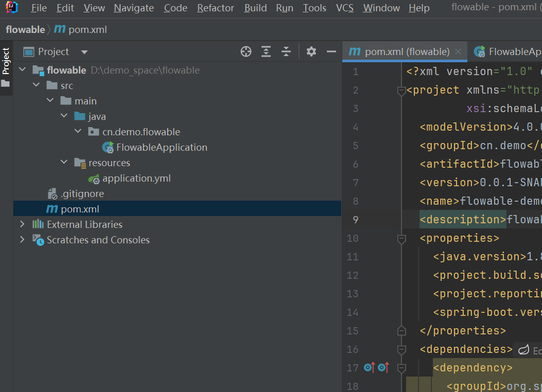This screenshot has height=392, width=542.
Task: Collapse the java folder chevron
Action: (x=64, y=116)
